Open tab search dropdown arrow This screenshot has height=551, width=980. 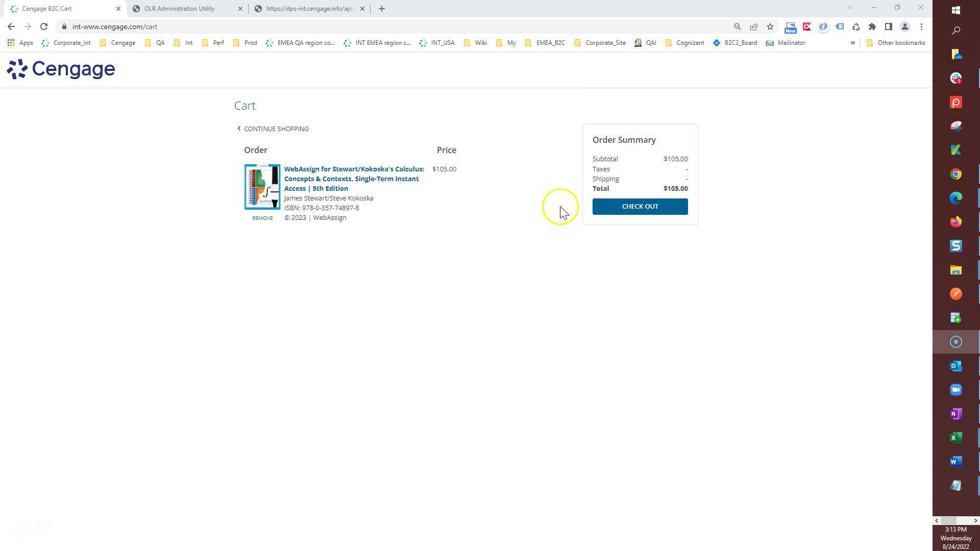[x=850, y=8]
